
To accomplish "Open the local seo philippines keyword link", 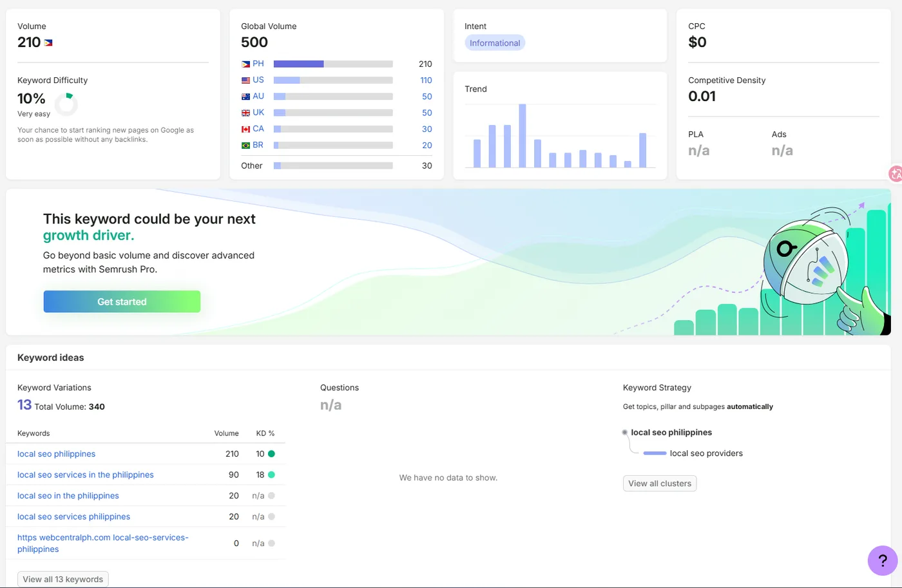I will pos(56,454).
